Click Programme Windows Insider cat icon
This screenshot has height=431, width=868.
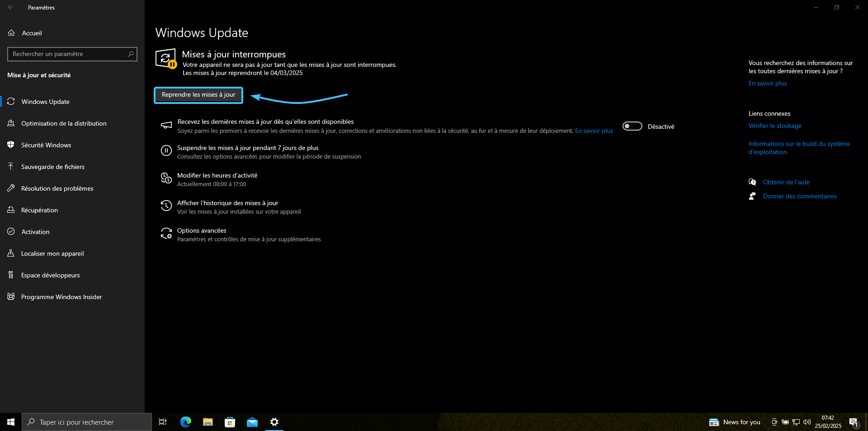11,297
